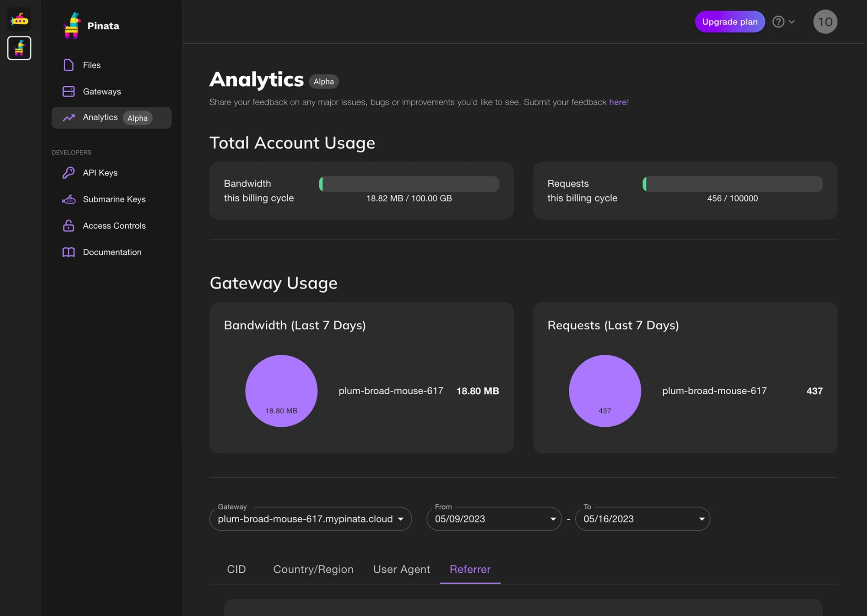This screenshot has height=616, width=867.
Task: Click the Alpha badge beside Analytics heading
Action: [324, 81]
